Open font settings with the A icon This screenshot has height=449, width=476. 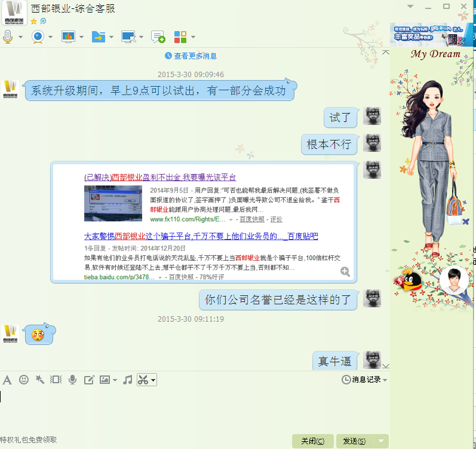tap(7, 380)
